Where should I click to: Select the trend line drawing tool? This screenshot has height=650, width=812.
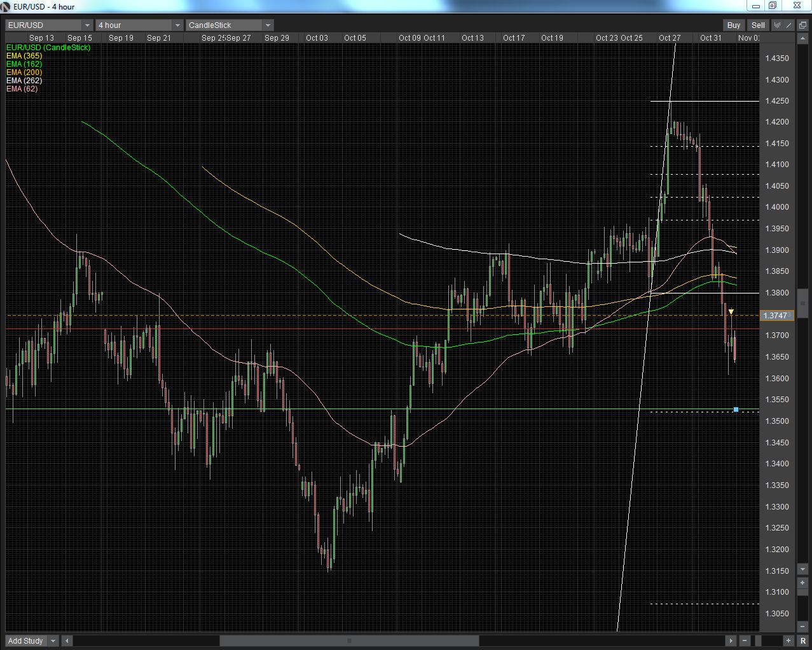pyautogui.click(x=788, y=25)
